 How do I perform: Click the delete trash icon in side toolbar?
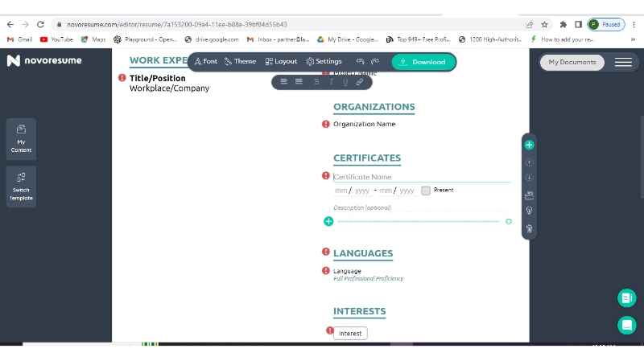[x=529, y=228]
